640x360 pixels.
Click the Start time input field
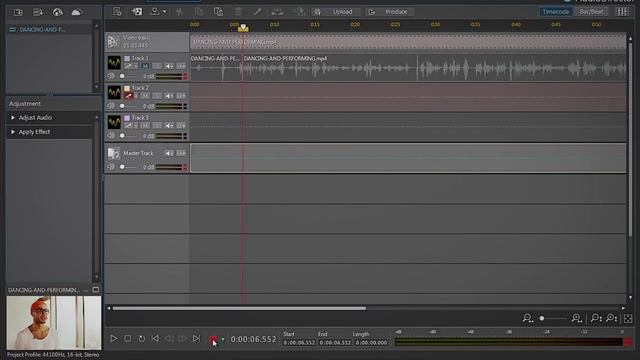299,343
